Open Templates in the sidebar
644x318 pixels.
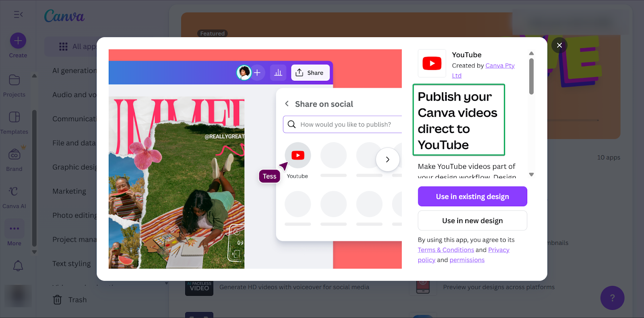14,123
